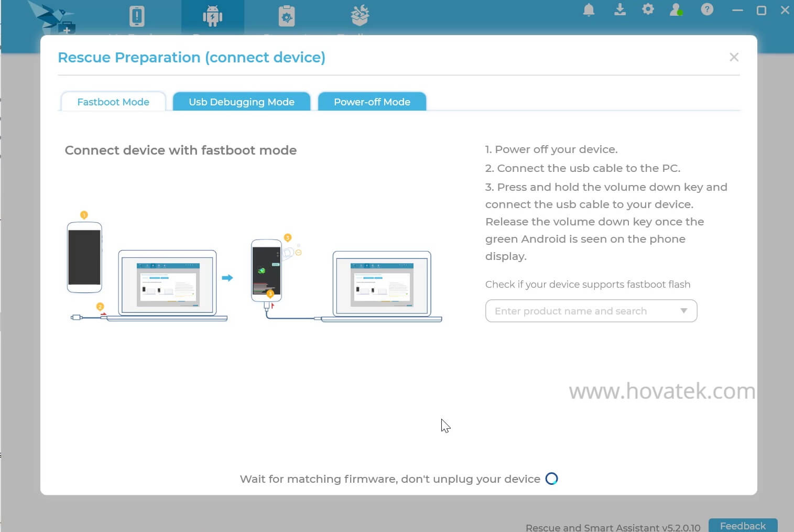The height and width of the screenshot is (532, 794).
Task: Click the firmware matching progress spinner
Action: pyautogui.click(x=552, y=479)
